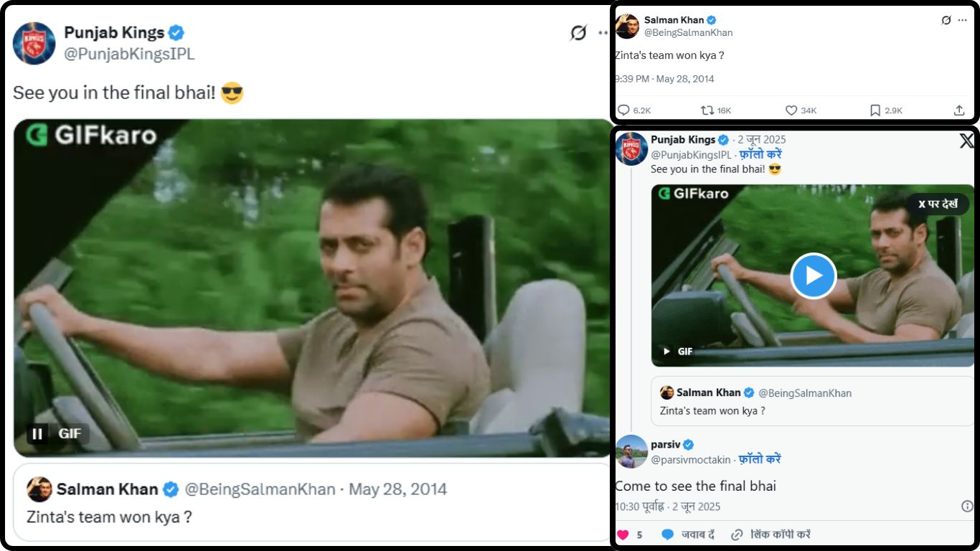Click the Grok icon on Salman Khan's tweet
Image resolution: width=980 pixels, height=551 pixels.
[x=946, y=20]
